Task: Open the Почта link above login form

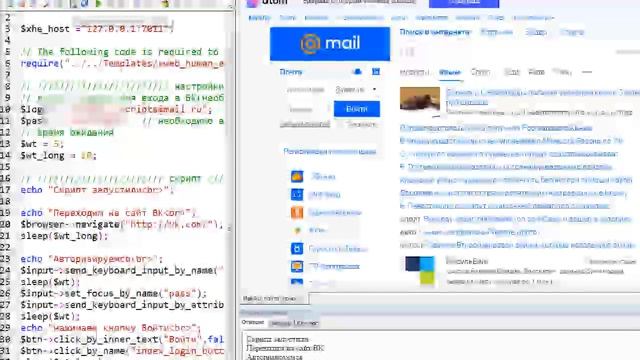Action: (x=291, y=72)
